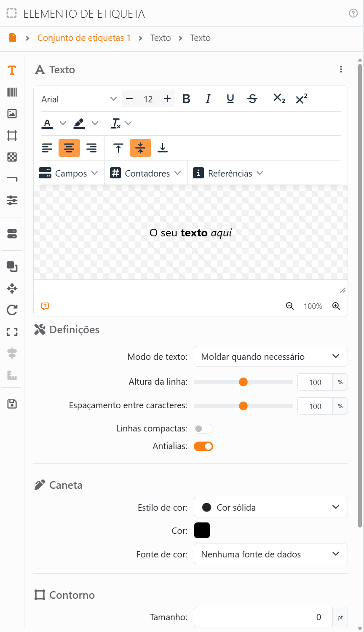364x632 pixels.
Task: Open the size brackets icon in the sidebar
Action: (12, 332)
